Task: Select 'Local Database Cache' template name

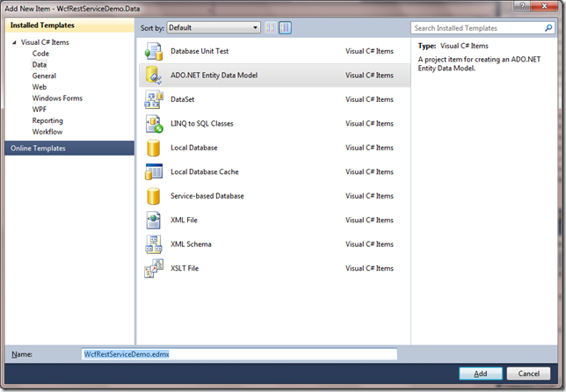Action: [204, 171]
